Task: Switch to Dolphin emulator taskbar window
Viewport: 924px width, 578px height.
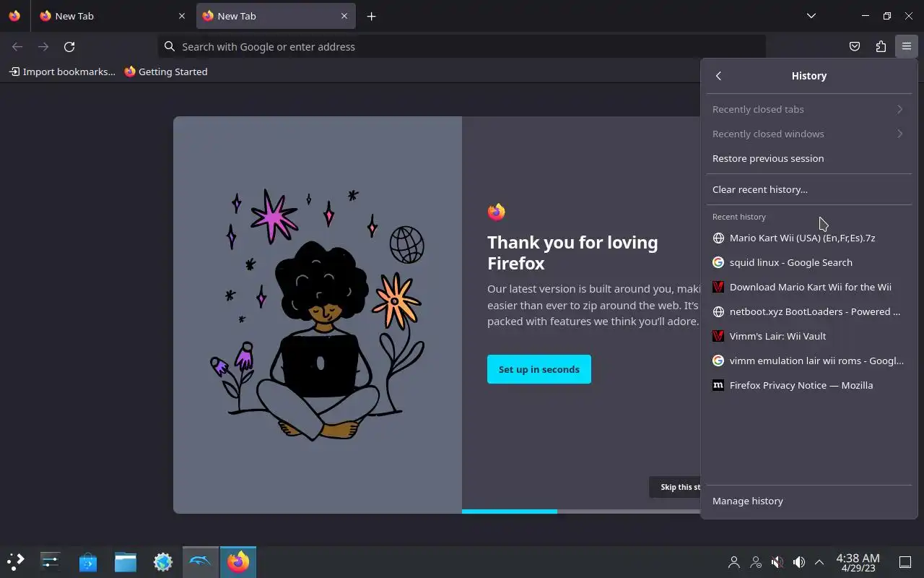Action: coord(201,561)
